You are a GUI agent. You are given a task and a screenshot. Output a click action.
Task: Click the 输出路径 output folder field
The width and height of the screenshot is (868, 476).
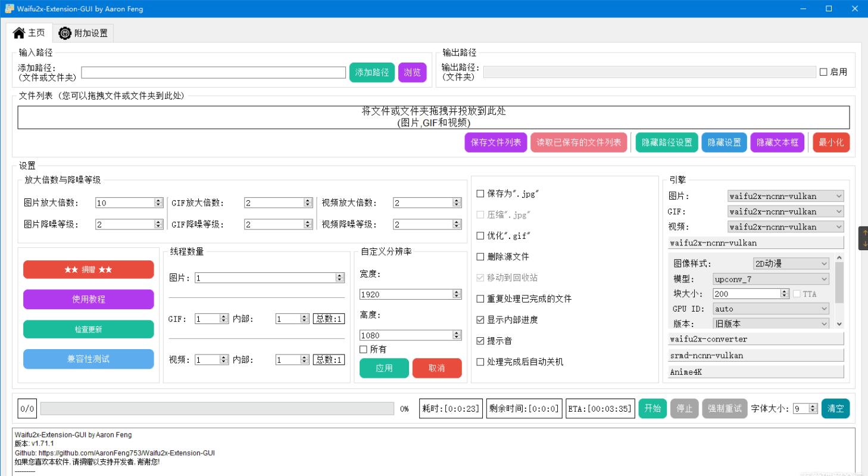pos(650,72)
